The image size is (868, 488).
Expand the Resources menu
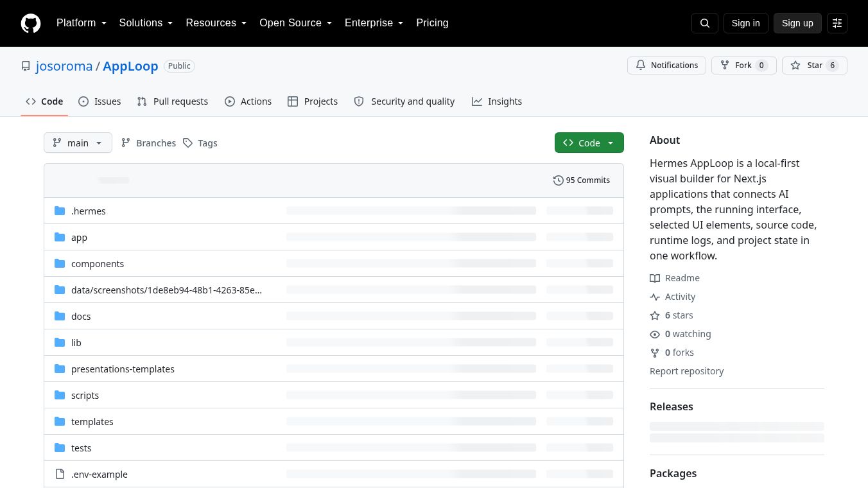pyautogui.click(x=216, y=23)
